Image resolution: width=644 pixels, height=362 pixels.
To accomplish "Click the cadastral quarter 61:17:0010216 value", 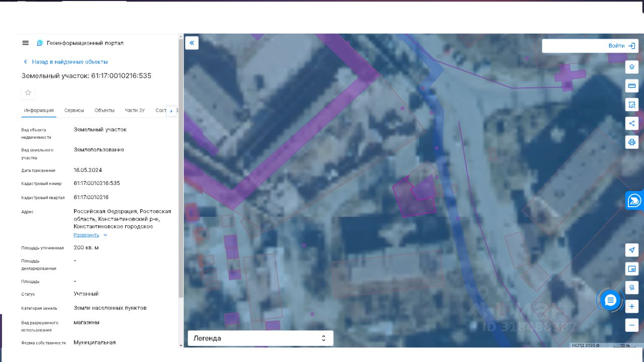I will coord(91,197).
